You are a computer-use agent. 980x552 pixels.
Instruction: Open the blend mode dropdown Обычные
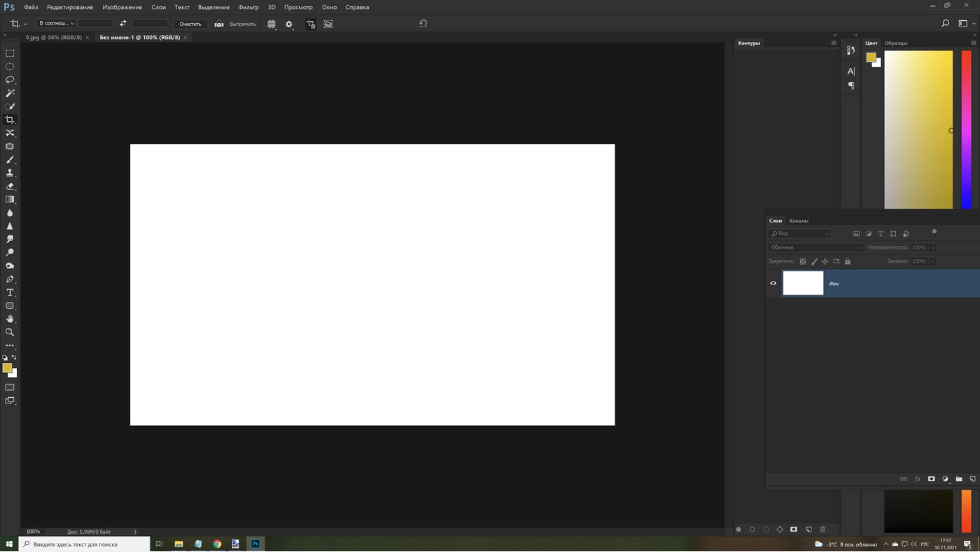point(816,247)
